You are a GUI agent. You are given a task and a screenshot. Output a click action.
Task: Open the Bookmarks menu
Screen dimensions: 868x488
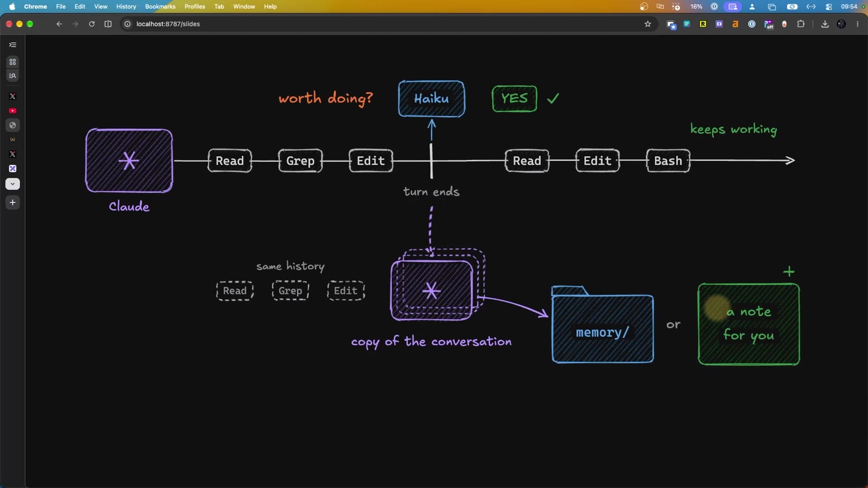(160, 7)
